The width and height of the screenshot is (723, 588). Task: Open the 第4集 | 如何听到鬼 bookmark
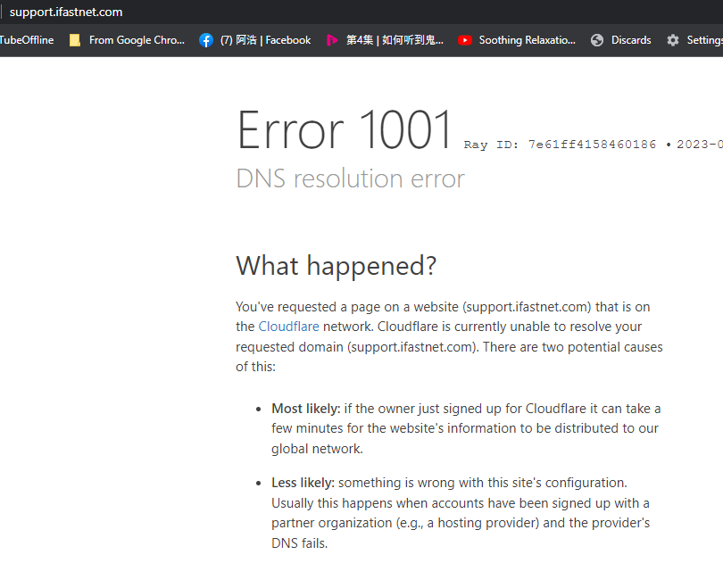[x=395, y=40]
